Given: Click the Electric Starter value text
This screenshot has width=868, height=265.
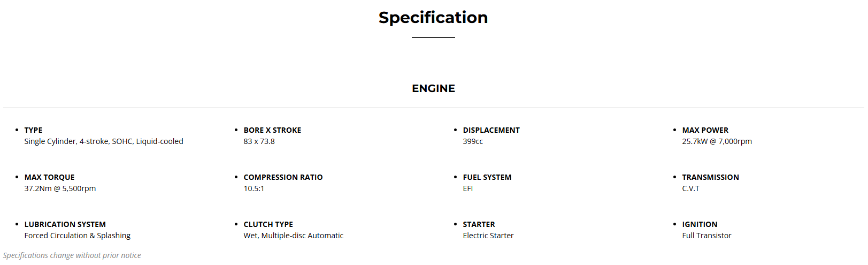Looking at the screenshot, I should (x=488, y=236).
